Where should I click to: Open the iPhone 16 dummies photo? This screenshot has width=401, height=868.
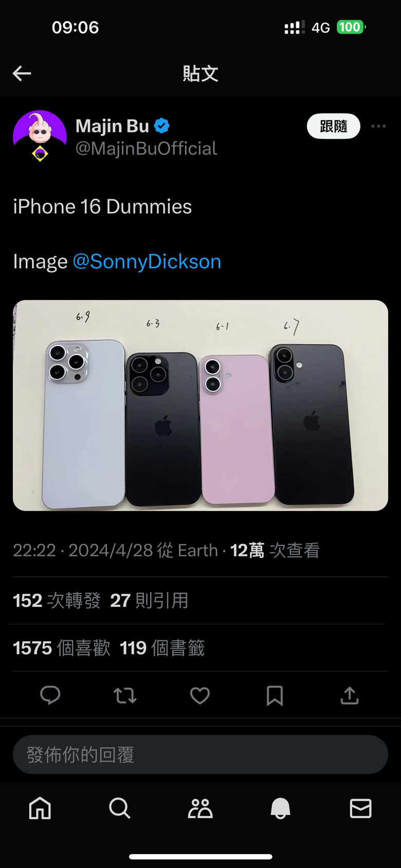(200, 405)
